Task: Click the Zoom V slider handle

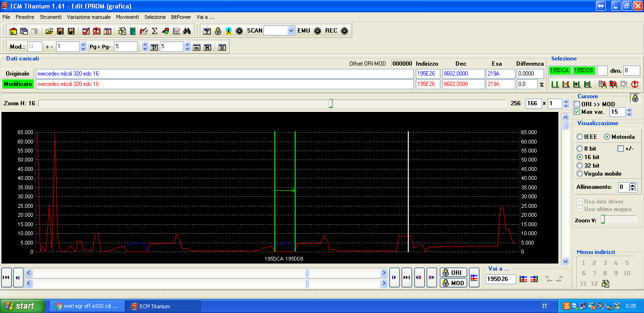Action: [x=603, y=219]
